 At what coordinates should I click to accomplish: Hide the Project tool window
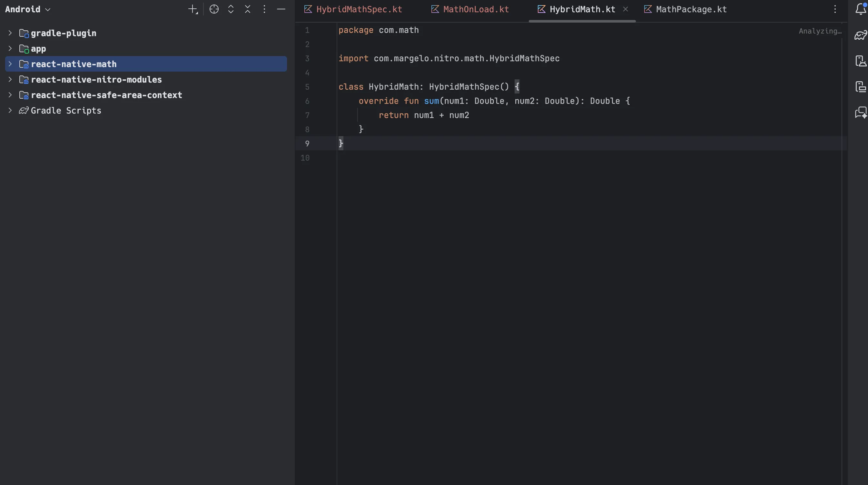click(281, 9)
